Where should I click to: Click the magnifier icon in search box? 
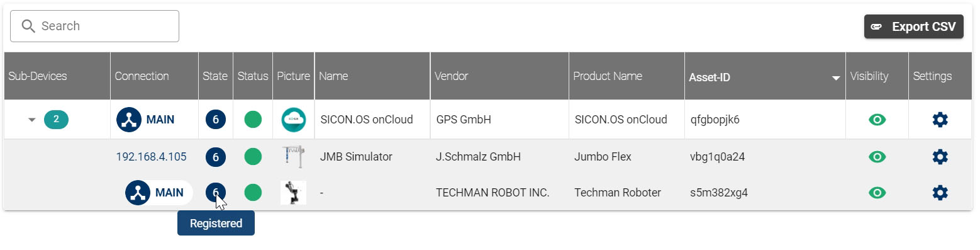point(28,26)
